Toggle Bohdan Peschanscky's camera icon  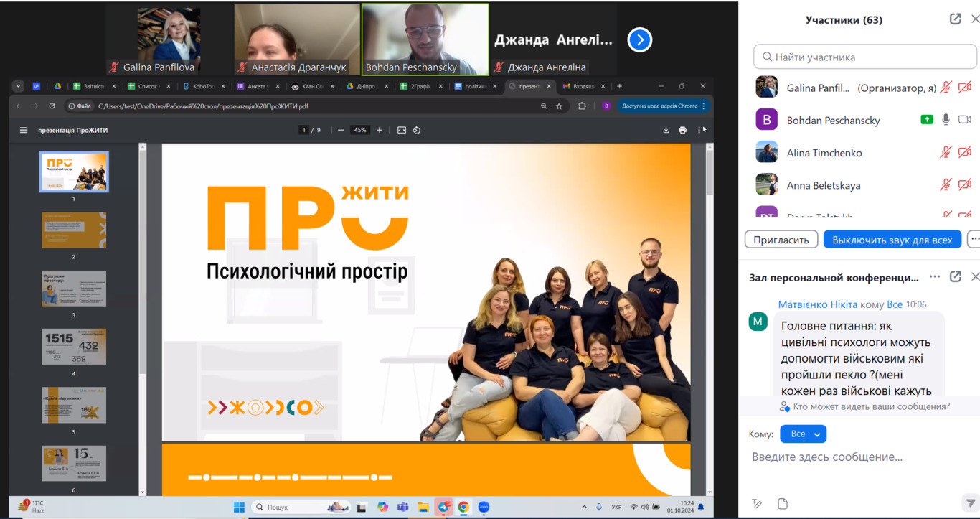pos(965,119)
